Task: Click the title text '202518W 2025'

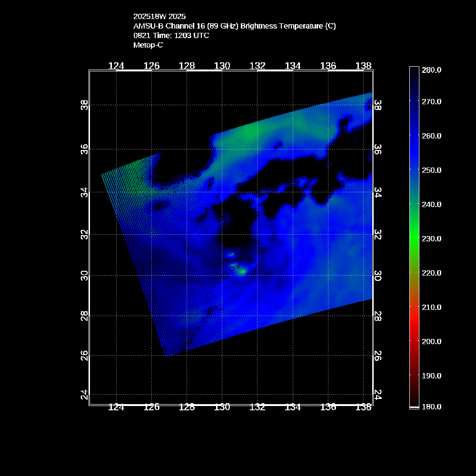Action: 159,17
